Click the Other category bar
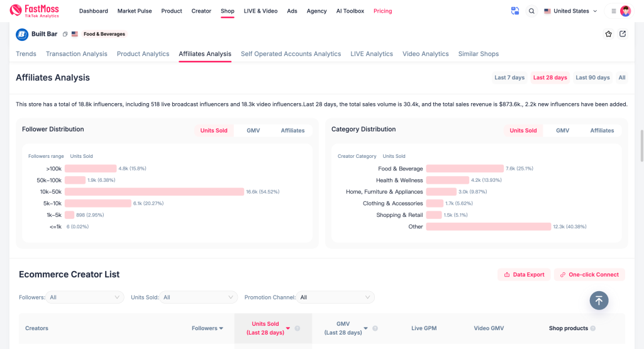This screenshot has height=349, width=644. tap(488, 226)
